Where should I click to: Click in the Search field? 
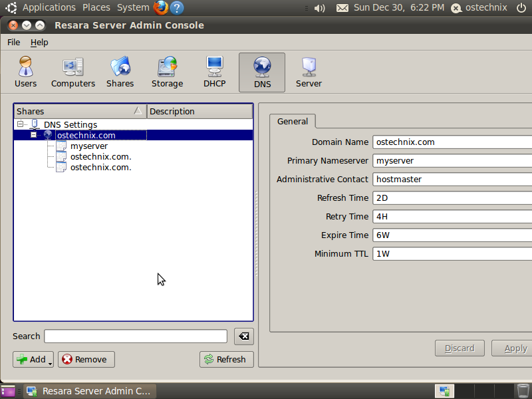coord(136,336)
